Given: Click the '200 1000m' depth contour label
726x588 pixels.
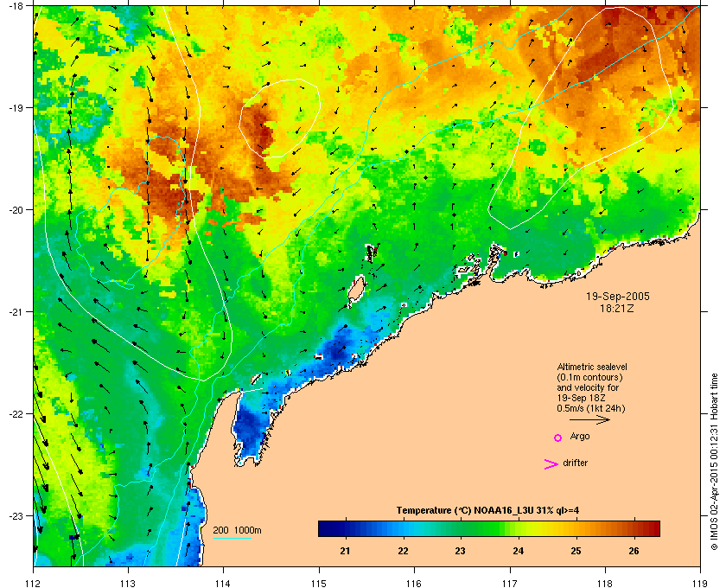Looking at the screenshot, I should click(x=237, y=531).
